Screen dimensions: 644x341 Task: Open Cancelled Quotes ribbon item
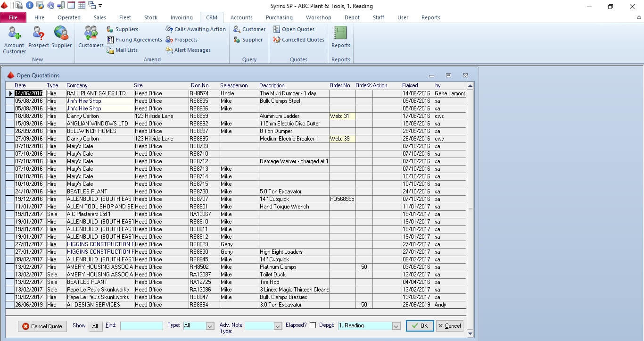[298, 40]
